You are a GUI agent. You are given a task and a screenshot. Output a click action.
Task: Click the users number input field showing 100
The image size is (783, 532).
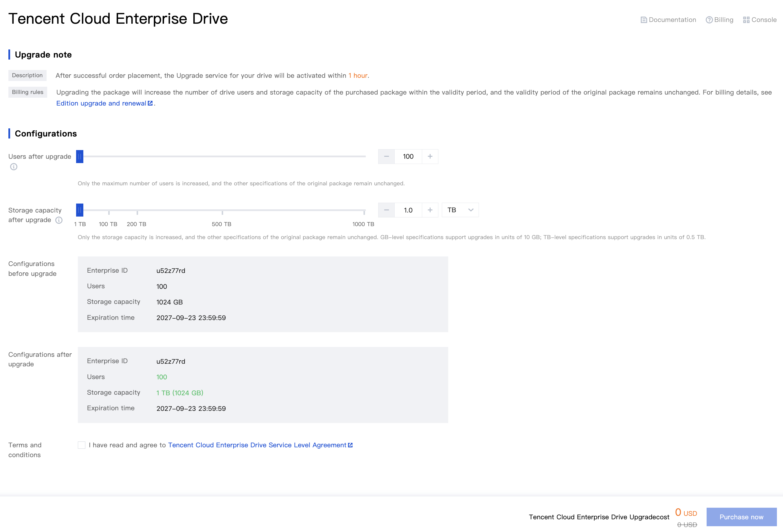coord(408,157)
